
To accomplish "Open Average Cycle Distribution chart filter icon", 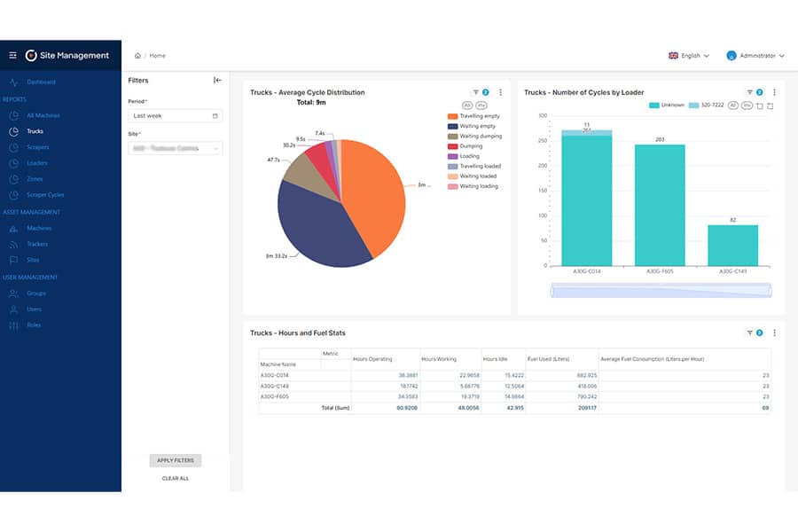I will [476, 92].
